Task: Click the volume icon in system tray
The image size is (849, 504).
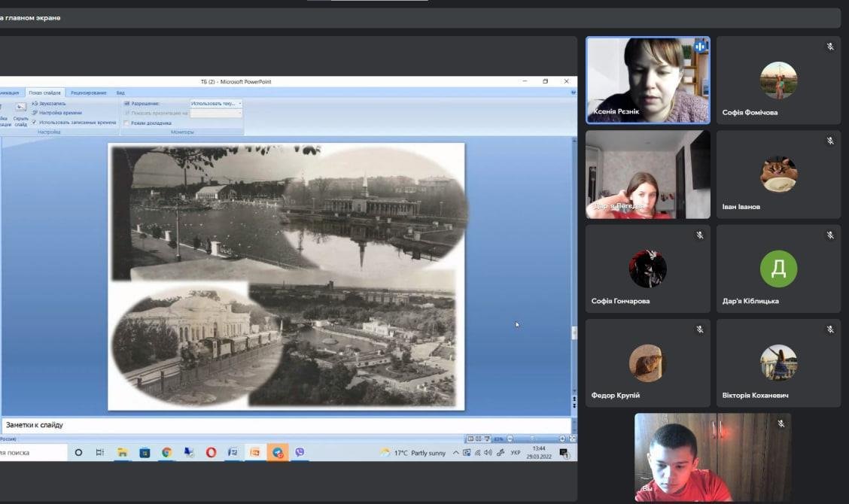Action: point(488,453)
